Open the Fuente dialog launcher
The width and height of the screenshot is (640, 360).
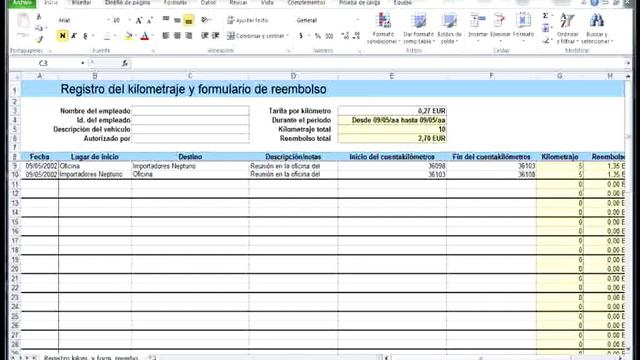pos(153,51)
